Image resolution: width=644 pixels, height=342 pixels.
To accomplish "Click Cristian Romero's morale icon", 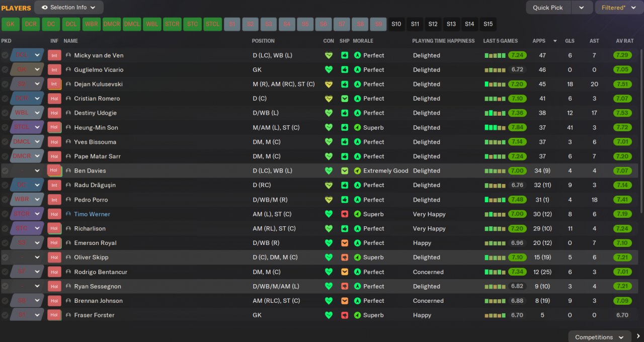I will pos(358,99).
